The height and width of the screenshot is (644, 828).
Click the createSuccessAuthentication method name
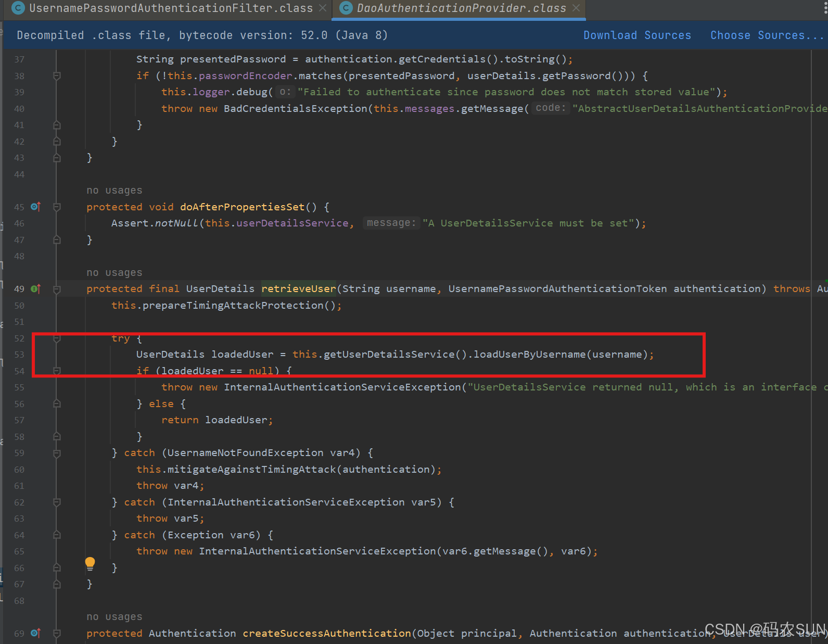pos(327,634)
